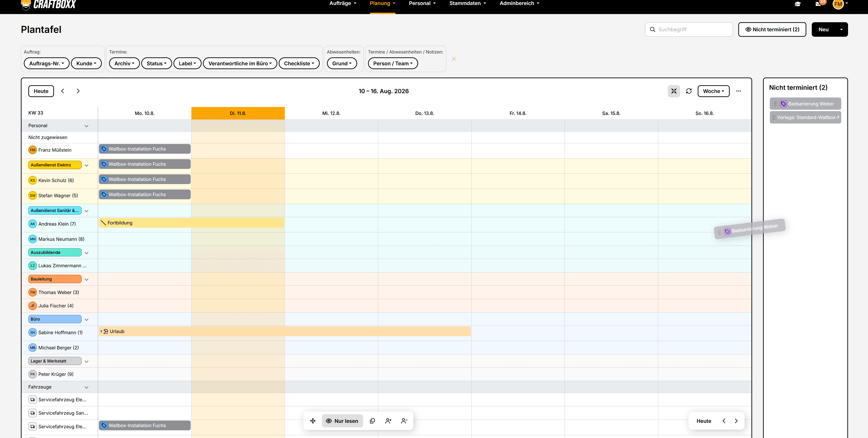Click Heute in floating bottom navigation

[x=704, y=421]
